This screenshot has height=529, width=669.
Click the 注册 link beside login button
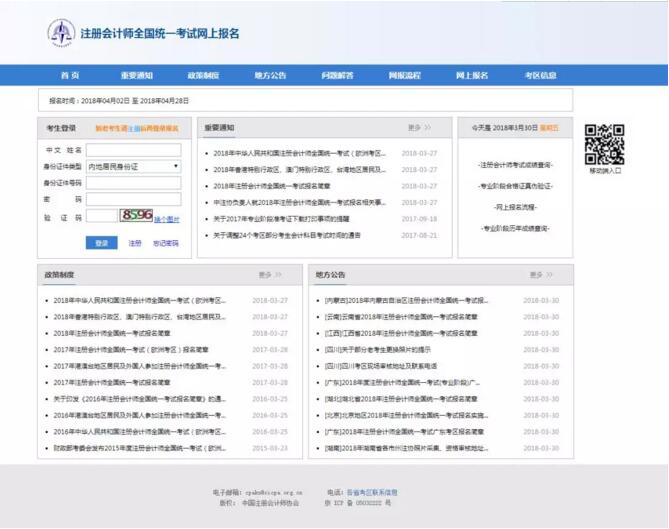click(x=135, y=243)
